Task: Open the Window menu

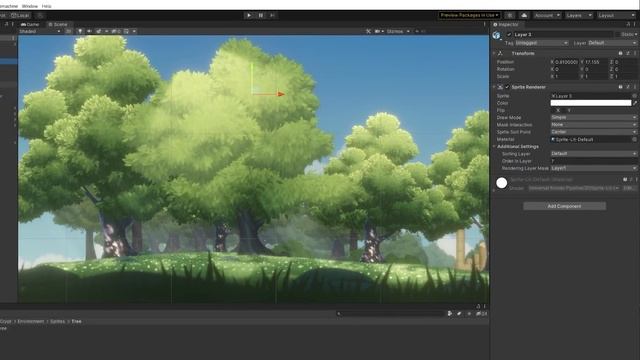Action: point(29,6)
